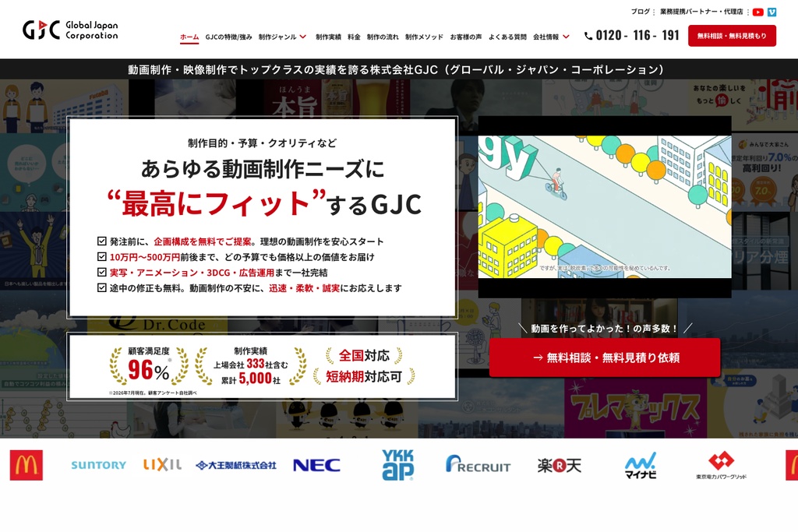The image size is (798, 532).
Task: Open the よくある質問 menu item
Action: coord(507,37)
